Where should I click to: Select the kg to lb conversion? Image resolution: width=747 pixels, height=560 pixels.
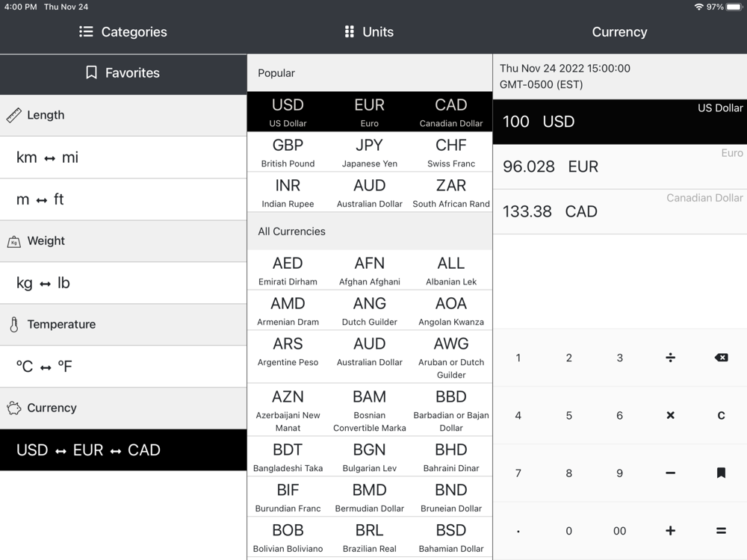click(x=123, y=283)
